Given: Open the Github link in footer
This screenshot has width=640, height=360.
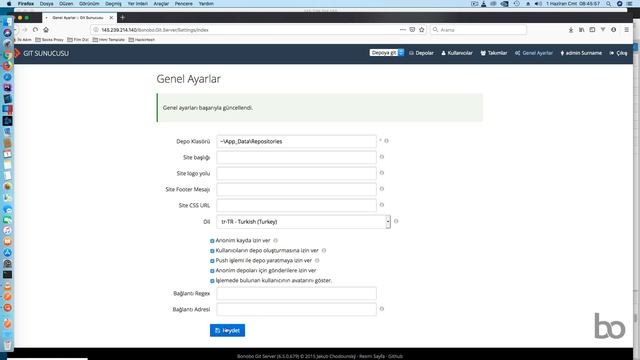Looking at the screenshot, I should click(x=396, y=356).
